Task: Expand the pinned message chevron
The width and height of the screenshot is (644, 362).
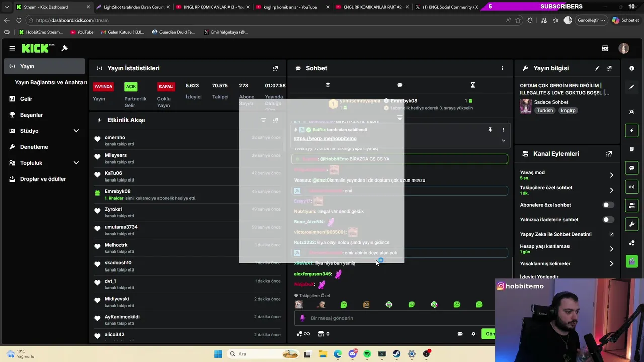Action: pos(503,141)
